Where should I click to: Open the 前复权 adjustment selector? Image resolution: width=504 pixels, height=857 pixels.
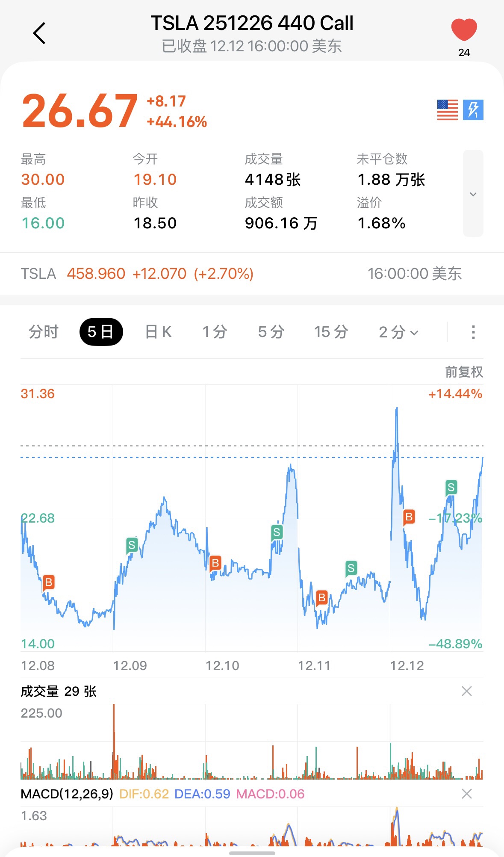(x=464, y=372)
